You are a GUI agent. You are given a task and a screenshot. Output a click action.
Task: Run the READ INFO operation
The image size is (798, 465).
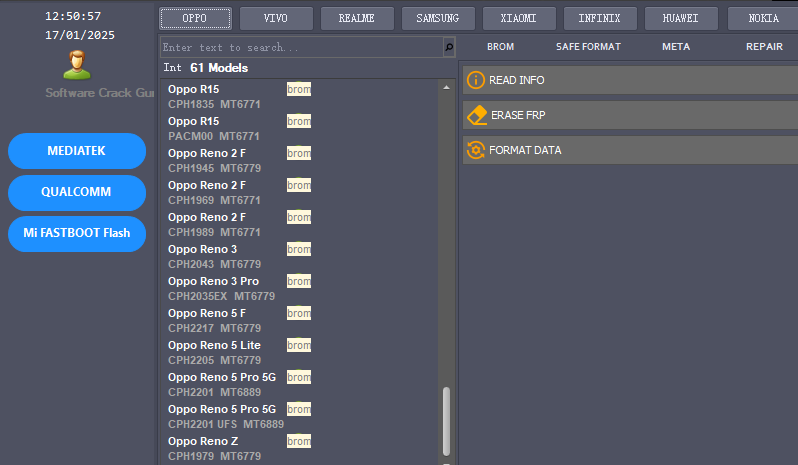click(x=630, y=80)
